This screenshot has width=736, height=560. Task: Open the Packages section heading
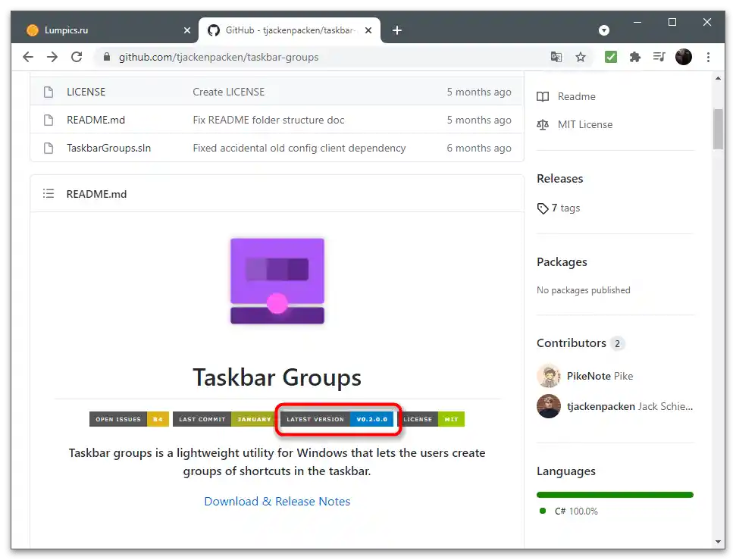tap(562, 262)
